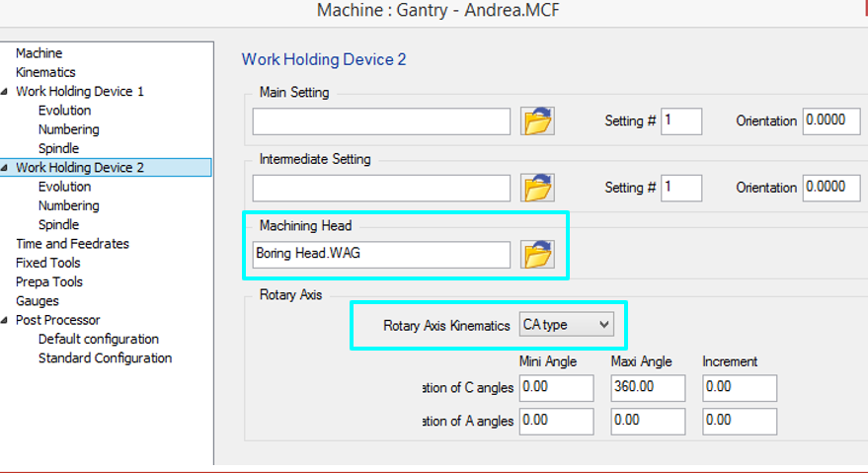Image resolution: width=868 pixels, height=473 pixels.
Task: Click Machine item in tree
Action: (39, 53)
